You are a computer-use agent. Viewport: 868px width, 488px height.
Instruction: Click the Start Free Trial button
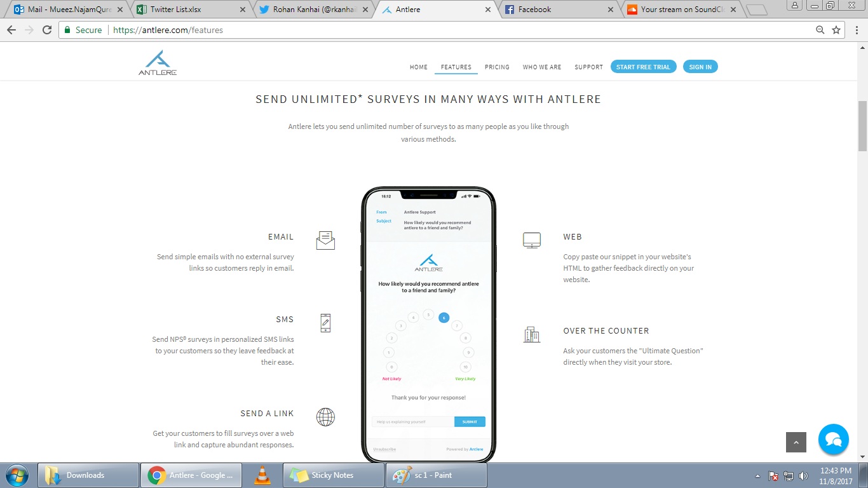[643, 67]
